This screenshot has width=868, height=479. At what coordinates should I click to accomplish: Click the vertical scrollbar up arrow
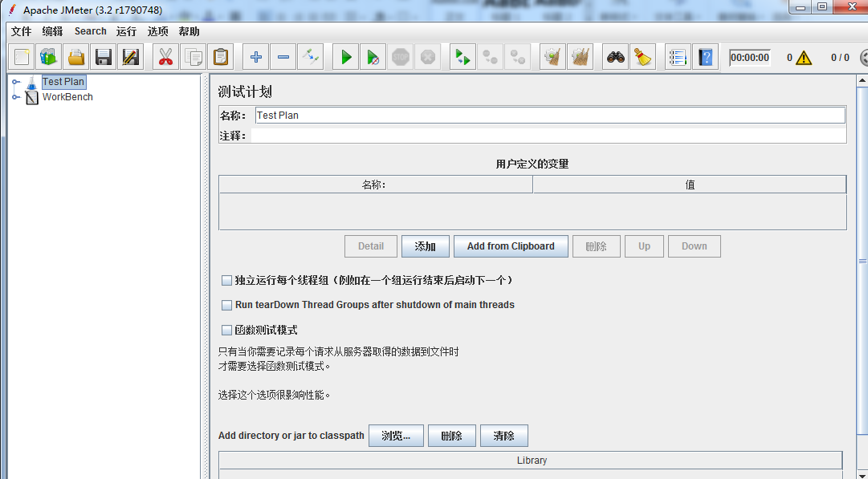pos(862,81)
